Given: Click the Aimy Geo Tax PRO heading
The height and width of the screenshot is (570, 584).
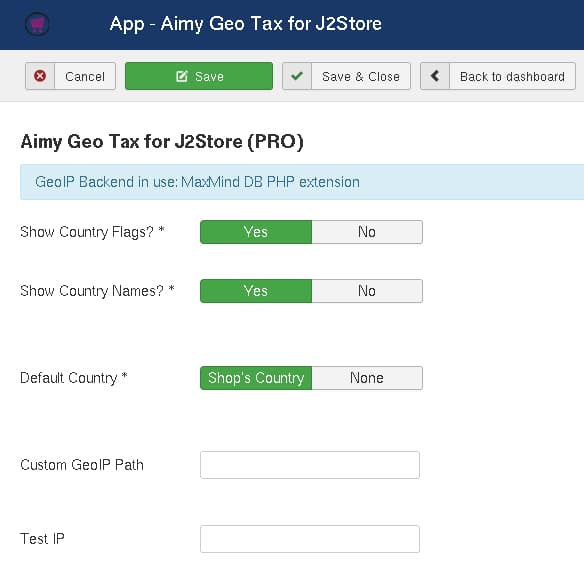Looking at the screenshot, I should click(x=162, y=142).
